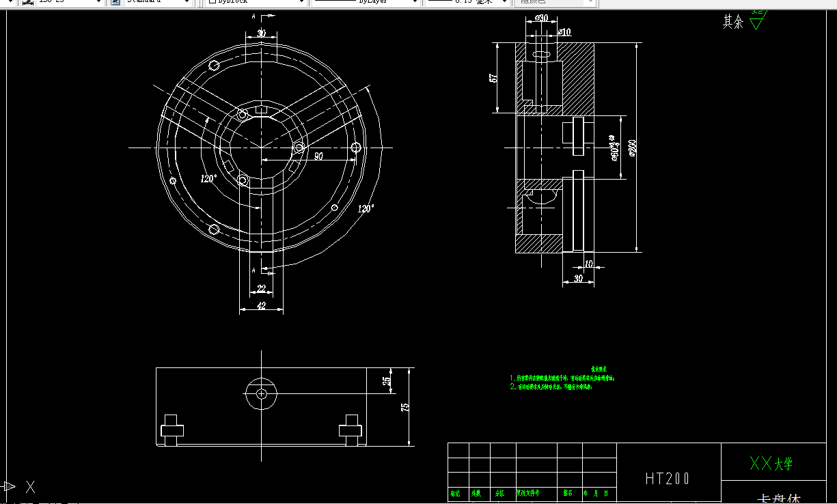Select technical requirement note line 1
The height and width of the screenshot is (504, 837).
point(563,377)
